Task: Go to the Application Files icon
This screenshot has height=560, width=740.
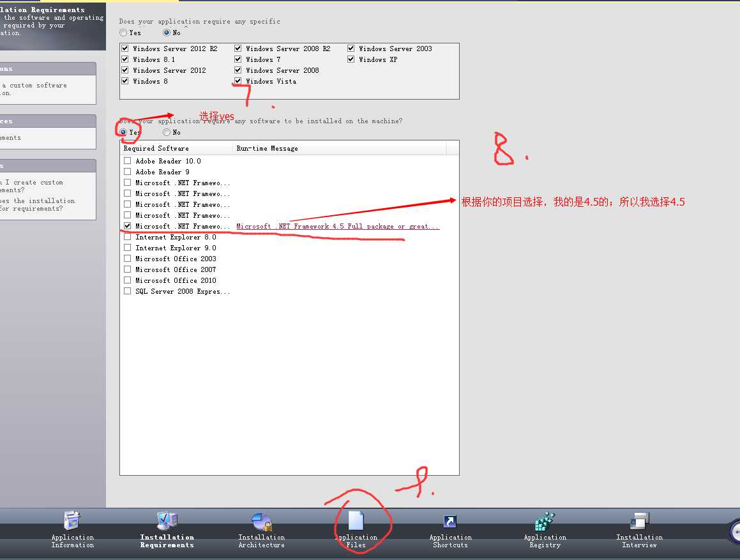Action: coord(356,520)
